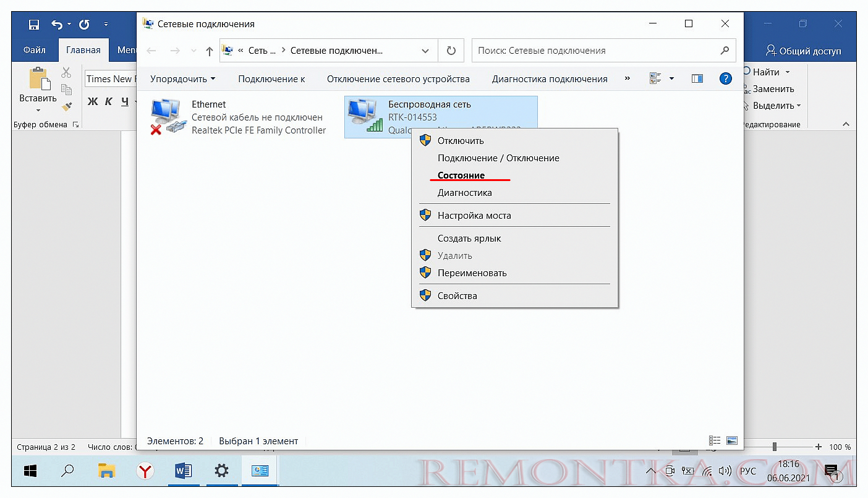
Task: Toggle Italic formatting in Word ribbon
Action: pos(109,102)
